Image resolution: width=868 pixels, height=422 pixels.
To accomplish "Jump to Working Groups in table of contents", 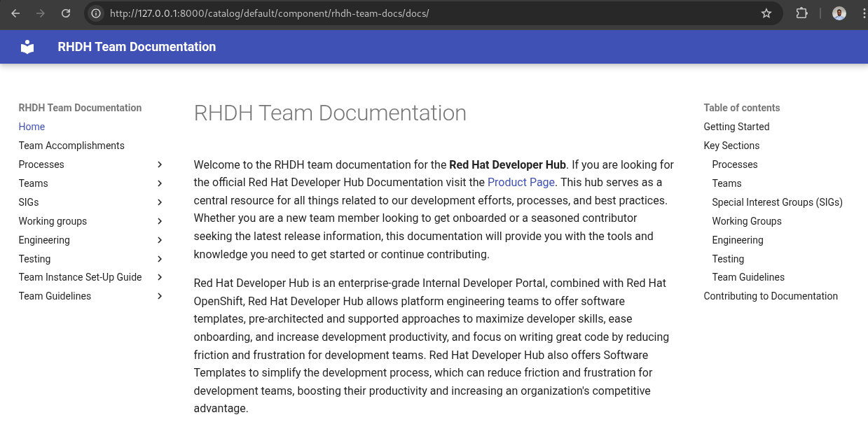I will [747, 221].
